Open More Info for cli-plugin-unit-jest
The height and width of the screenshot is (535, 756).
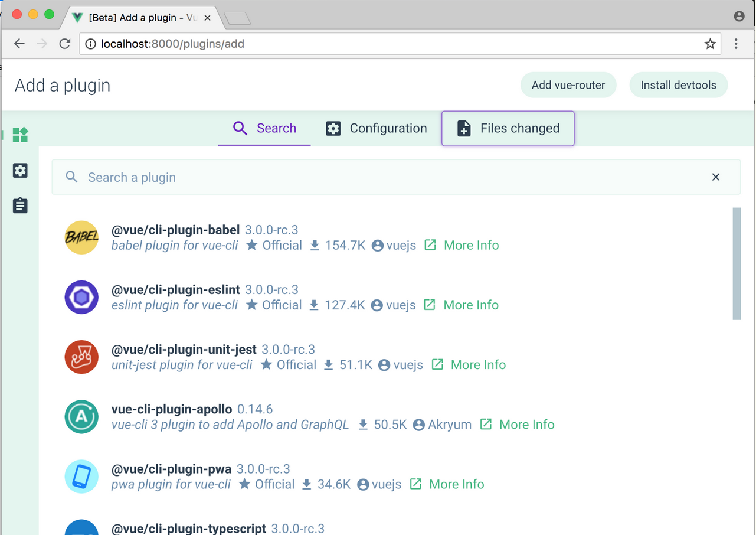(x=478, y=364)
